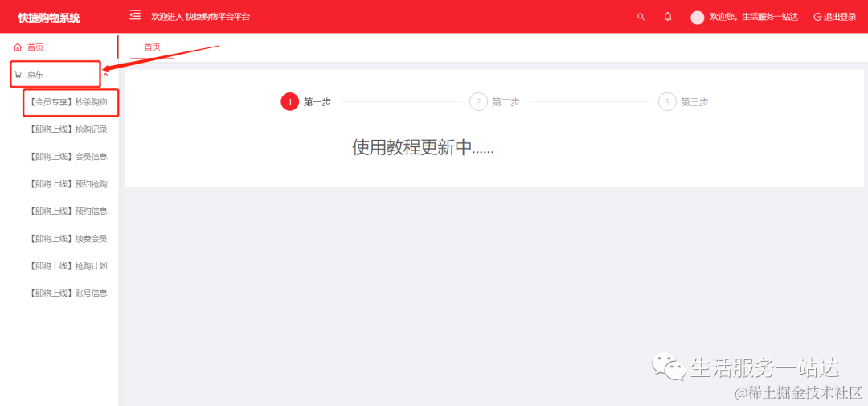
Task: Open 【即将上线】预约抢购 menu item
Action: point(67,184)
